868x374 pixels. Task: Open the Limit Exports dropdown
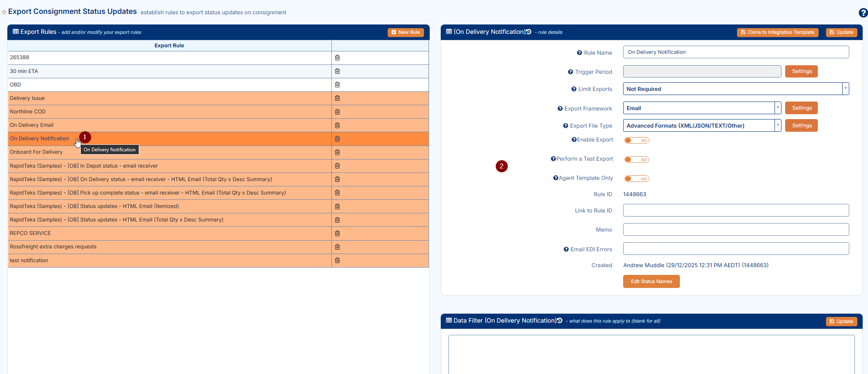(x=845, y=89)
